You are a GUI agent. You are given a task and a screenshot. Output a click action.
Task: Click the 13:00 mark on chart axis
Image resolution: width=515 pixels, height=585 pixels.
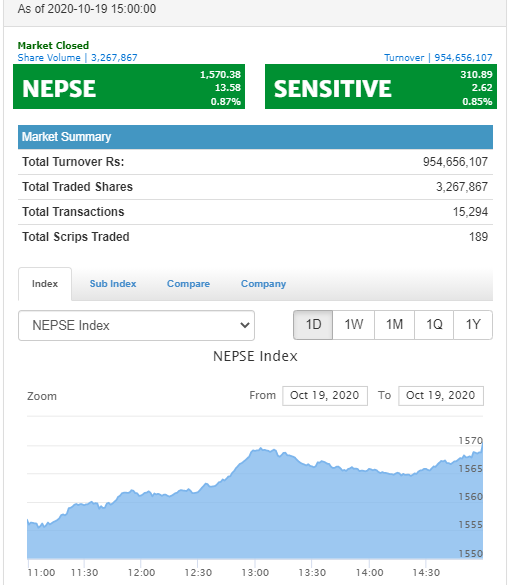pos(255,573)
